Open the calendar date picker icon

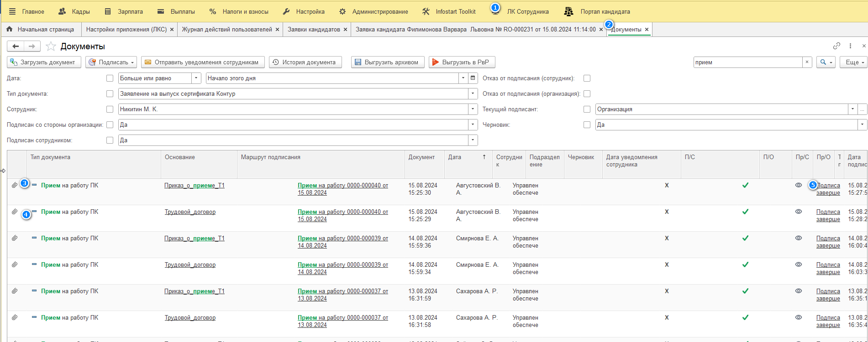pyautogui.click(x=473, y=78)
